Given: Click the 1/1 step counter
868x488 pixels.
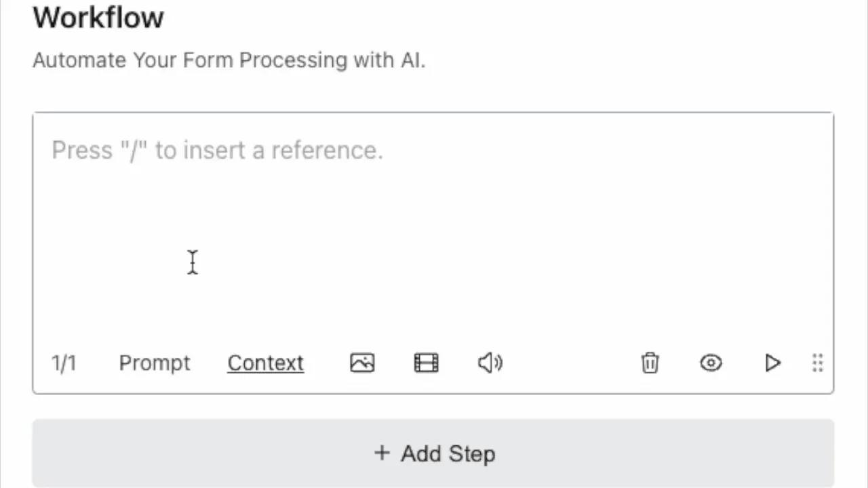Looking at the screenshot, I should [x=64, y=363].
